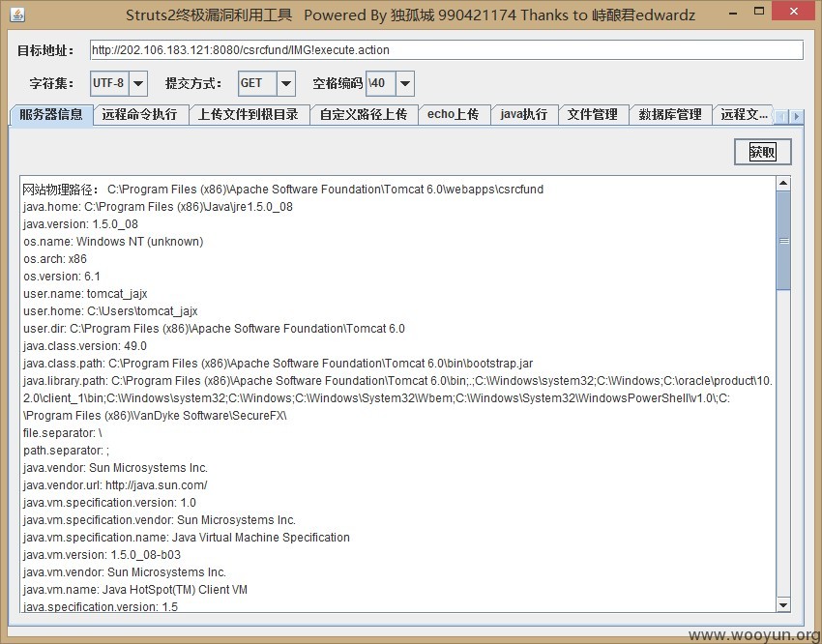The width and height of the screenshot is (822, 644).
Task: Click the java.class.version: 49.0 line
Action: tap(85, 346)
